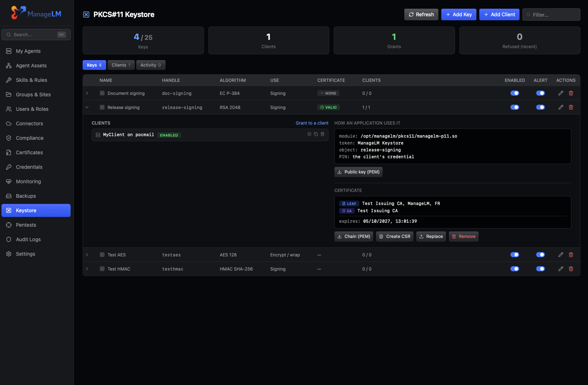Click the VALID certificate badge
Screen dimensions: 588x385
point(329,107)
